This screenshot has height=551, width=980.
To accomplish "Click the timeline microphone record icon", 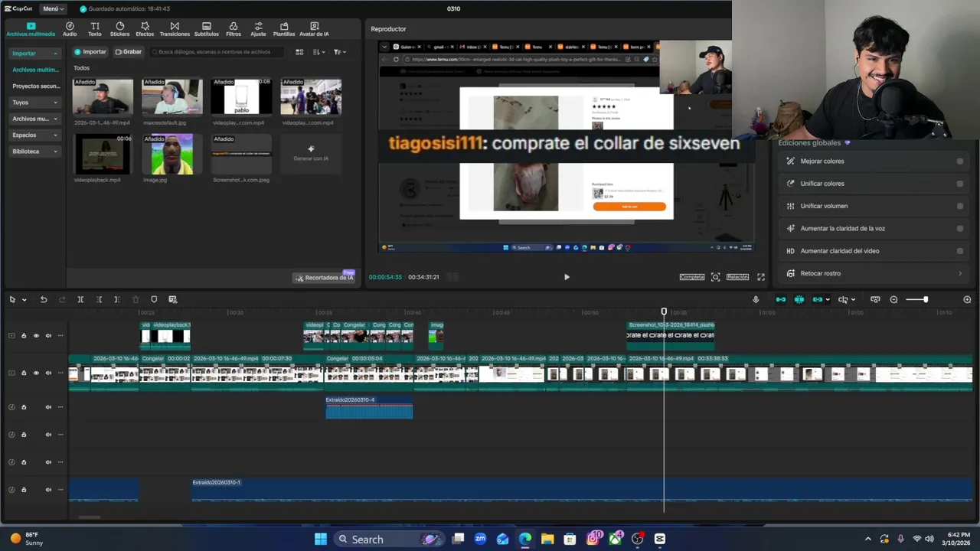I will click(756, 300).
